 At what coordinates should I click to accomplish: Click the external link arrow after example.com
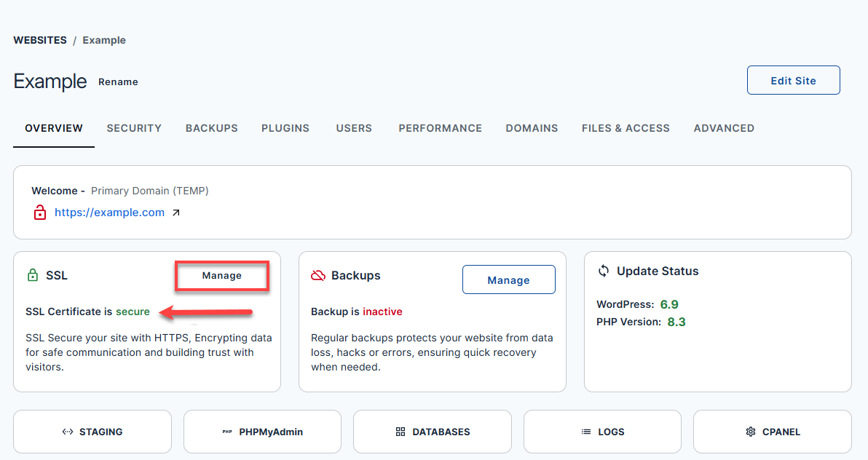[x=176, y=213]
